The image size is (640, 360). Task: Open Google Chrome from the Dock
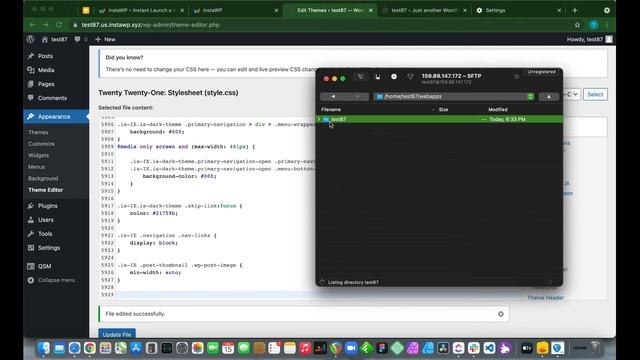[90, 348]
